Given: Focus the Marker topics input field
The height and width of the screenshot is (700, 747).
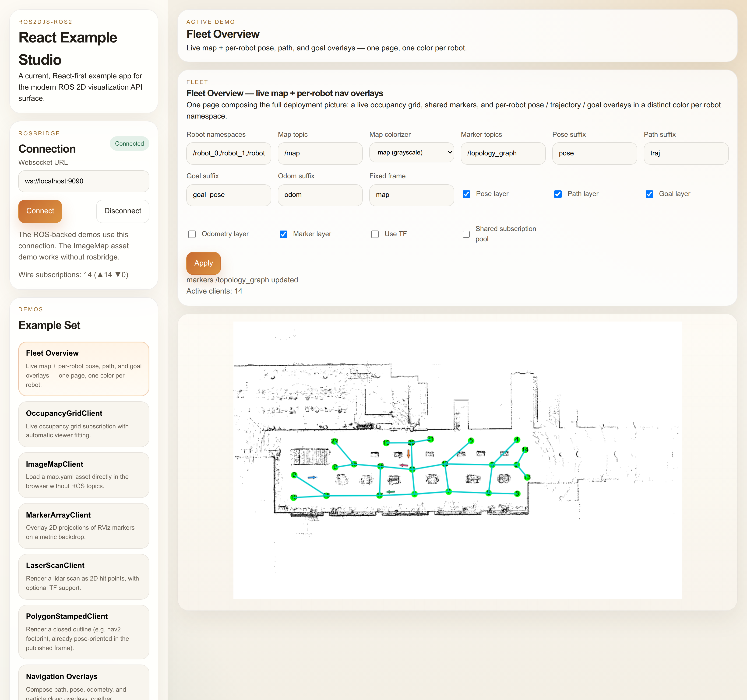Looking at the screenshot, I should [x=503, y=153].
